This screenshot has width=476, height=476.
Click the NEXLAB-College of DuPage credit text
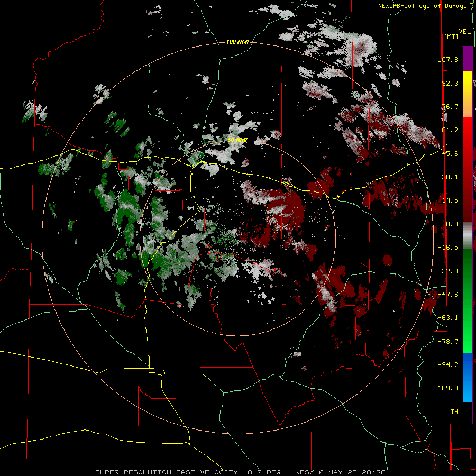point(426,6)
